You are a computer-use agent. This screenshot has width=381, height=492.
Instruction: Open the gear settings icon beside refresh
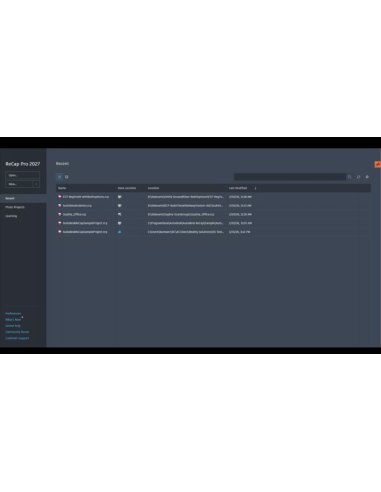[367, 177]
